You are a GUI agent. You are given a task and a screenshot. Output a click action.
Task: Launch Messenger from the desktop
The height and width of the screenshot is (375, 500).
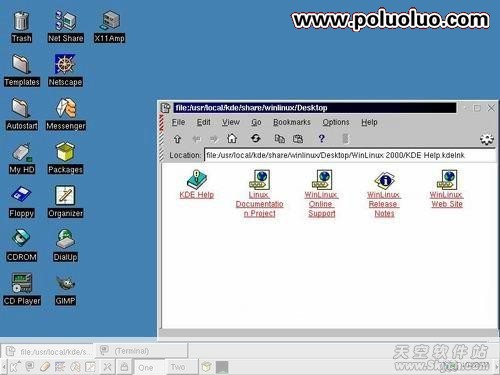(x=66, y=114)
